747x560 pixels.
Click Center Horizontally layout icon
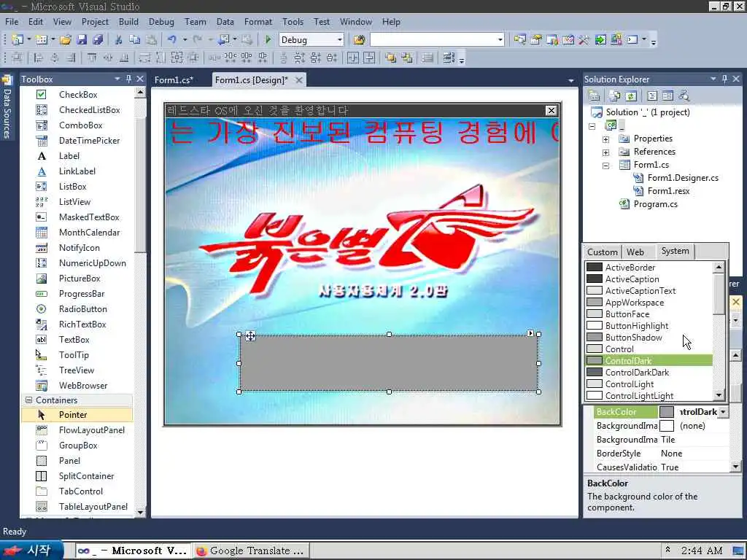(x=353, y=58)
